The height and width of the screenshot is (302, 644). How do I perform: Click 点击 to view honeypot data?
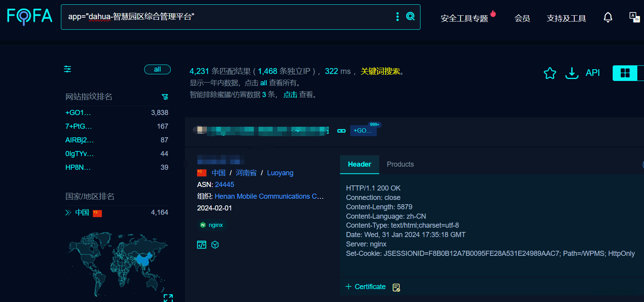click(x=290, y=95)
